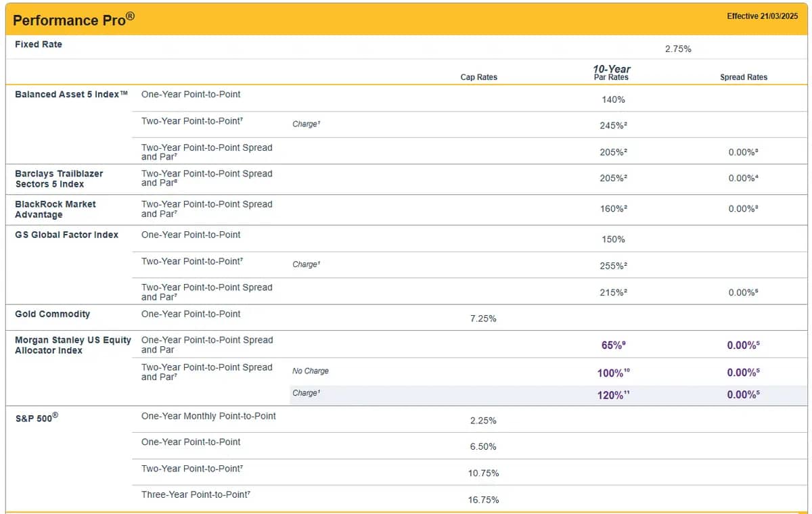
Task: Click BlackRock Two-Year Point-to-Point Spread and Par
Action: point(207,209)
